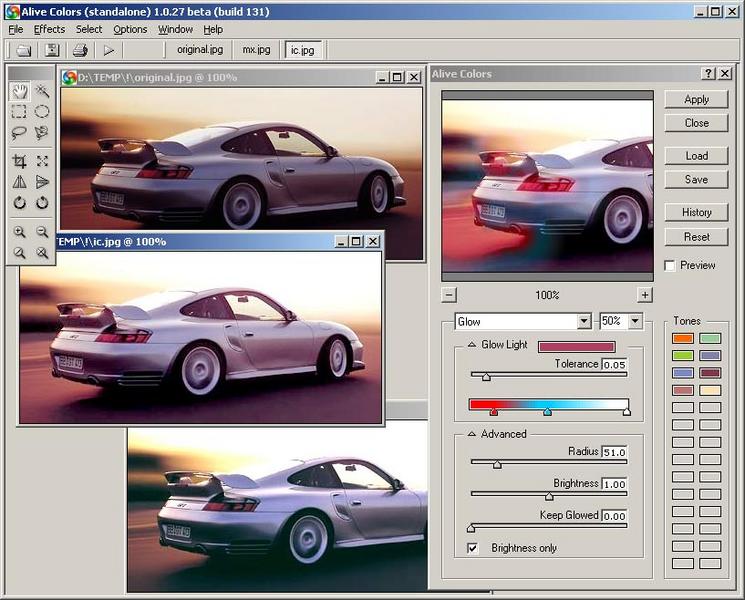This screenshot has height=600, width=745.
Task: Click the Rotate counterclockwise icon
Action: point(19,203)
